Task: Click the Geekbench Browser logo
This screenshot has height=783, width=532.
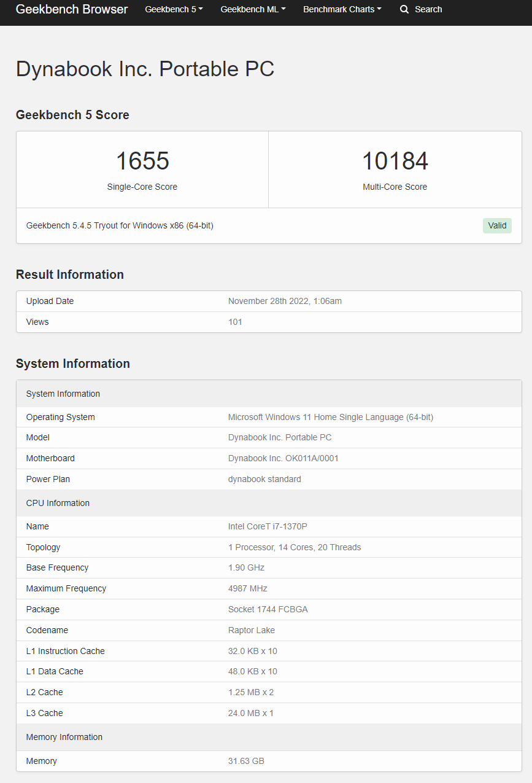Action: pos(72,9)
